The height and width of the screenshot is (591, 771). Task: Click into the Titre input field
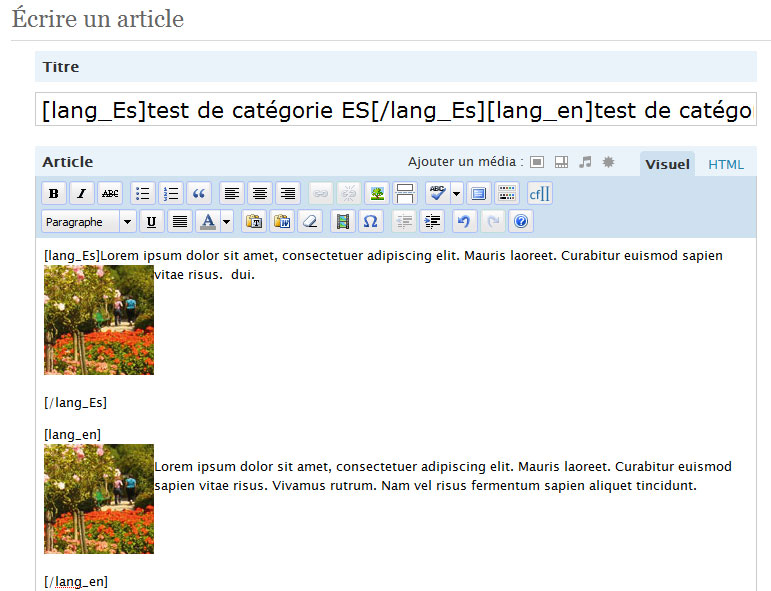396,109
